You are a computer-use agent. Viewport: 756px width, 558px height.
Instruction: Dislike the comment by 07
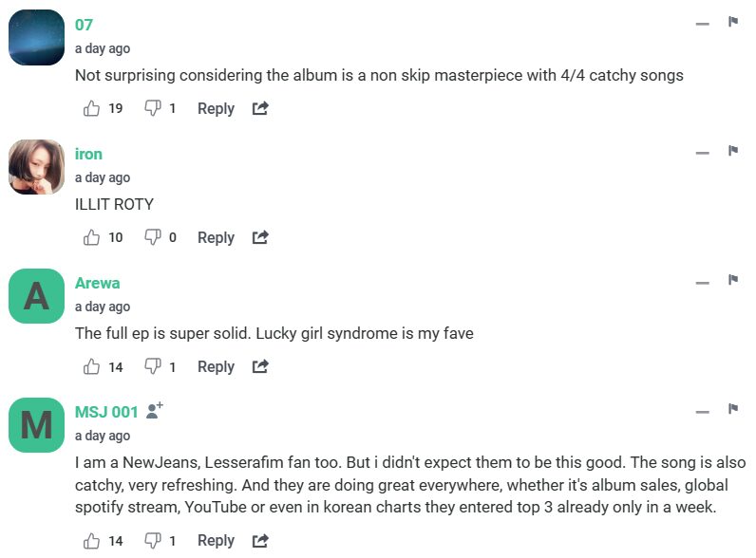pos(152,109)
